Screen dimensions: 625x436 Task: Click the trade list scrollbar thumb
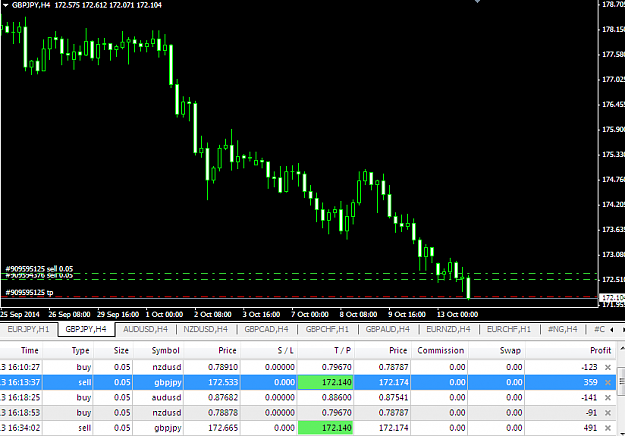(x=621, y=382)
